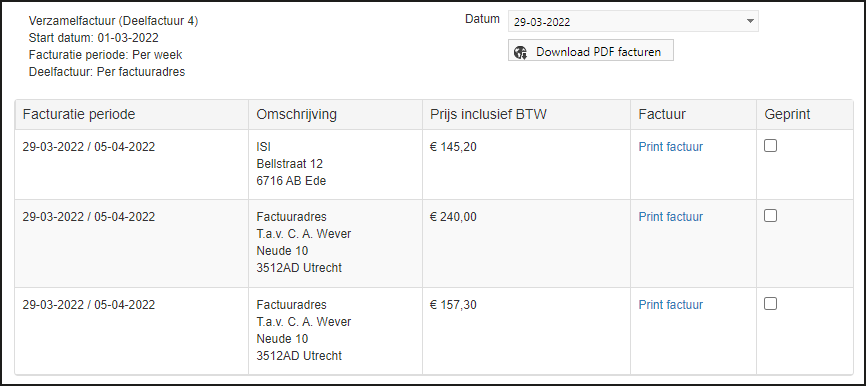
Task: Check Geprint for the € 157,30 invoice
Action: (x=770, y=304)
